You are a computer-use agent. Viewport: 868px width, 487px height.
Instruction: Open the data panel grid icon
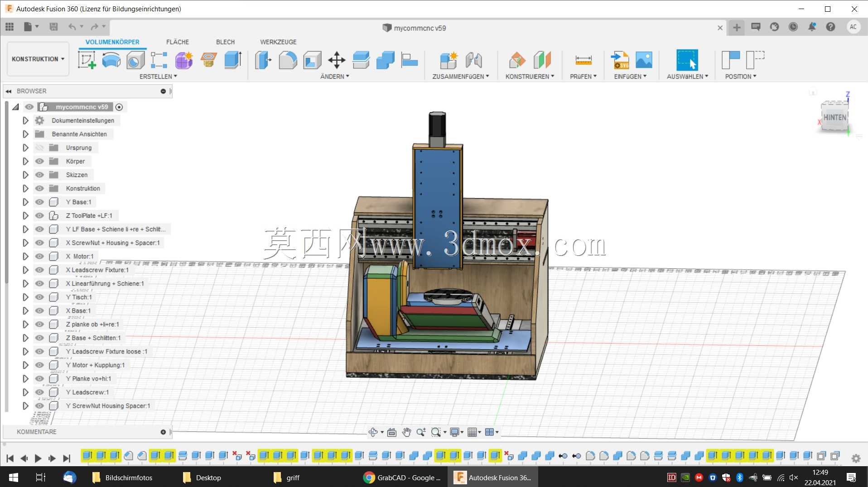10,27
